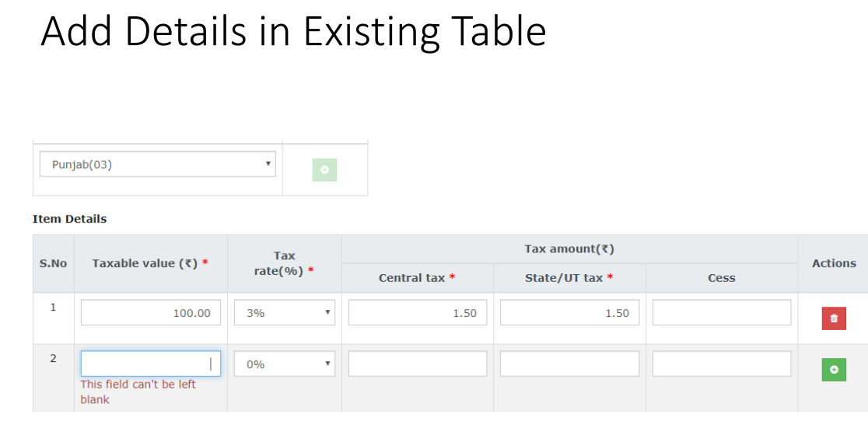
Task: Click the Taxable value field showing 100.00
Action: [151, 313]
